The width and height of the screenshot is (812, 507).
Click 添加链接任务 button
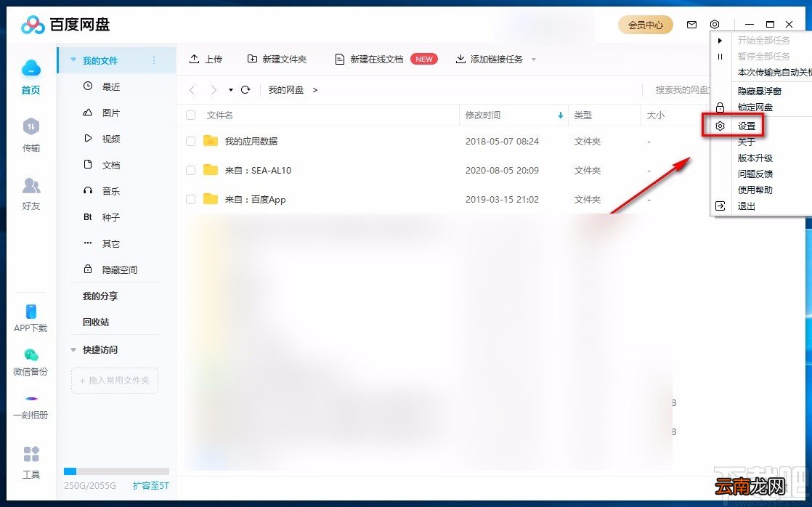coord(490,59)
